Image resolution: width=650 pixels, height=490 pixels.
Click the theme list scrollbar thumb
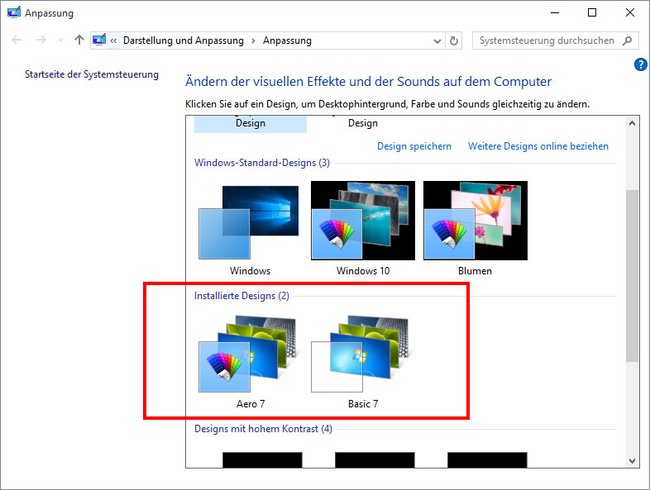click(632, 276)
